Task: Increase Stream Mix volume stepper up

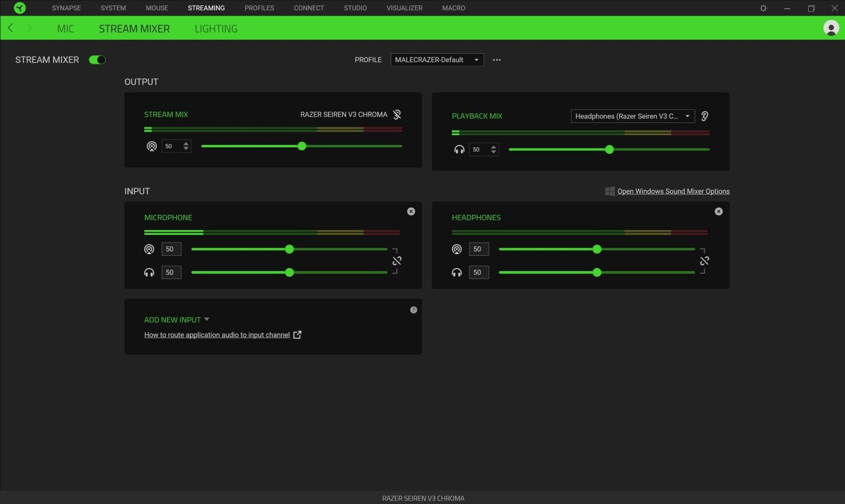Action: [x=186, y=144]
